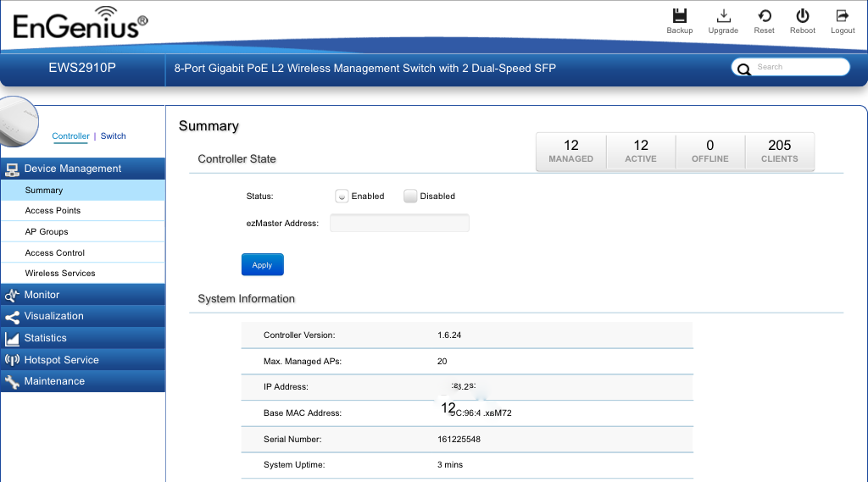Switch to the Controller tab
The image size is (868, 482).
pos(70,136)
